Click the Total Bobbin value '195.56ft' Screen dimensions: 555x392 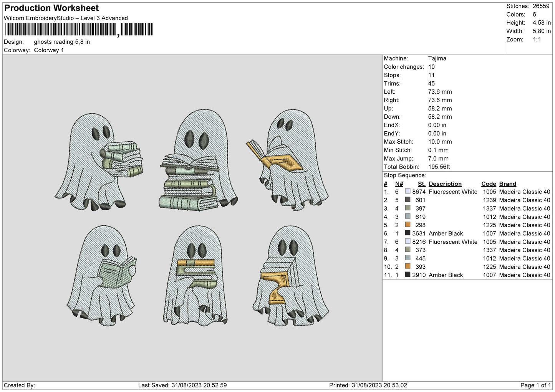point(439,167)
